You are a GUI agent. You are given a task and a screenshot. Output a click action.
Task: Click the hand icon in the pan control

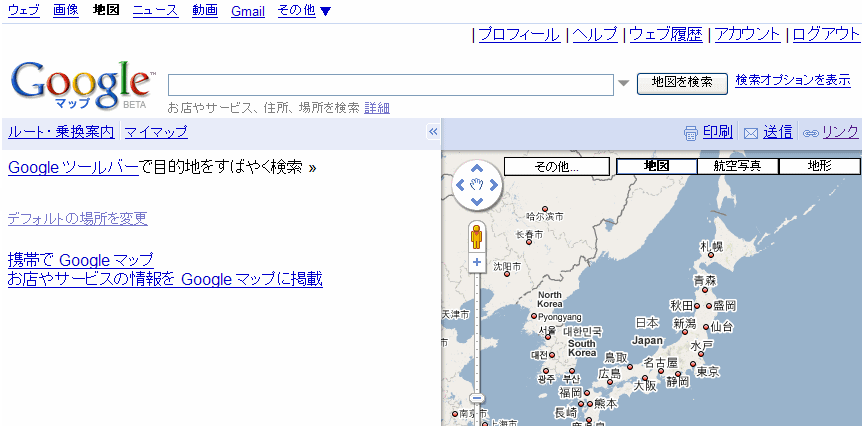tap(477, 185)
